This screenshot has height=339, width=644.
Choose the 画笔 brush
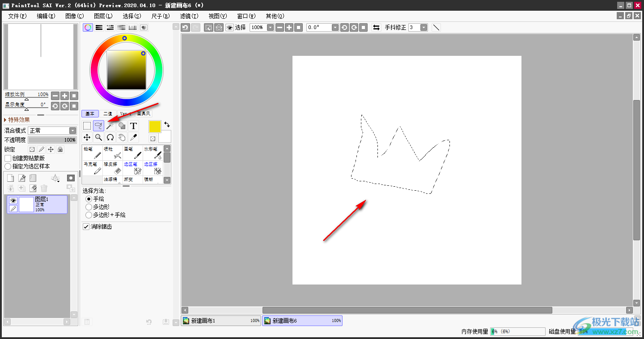pyautogui.click(x=133, y=153)
